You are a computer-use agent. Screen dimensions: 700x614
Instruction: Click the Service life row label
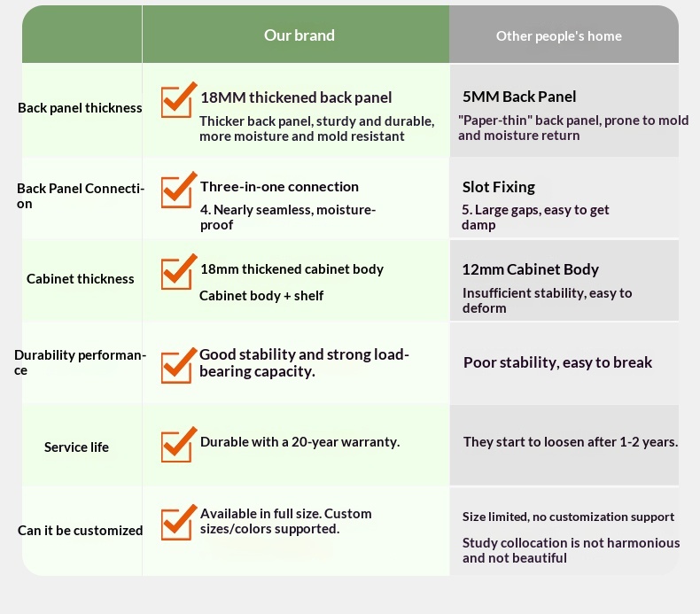(x=77, y=447)
